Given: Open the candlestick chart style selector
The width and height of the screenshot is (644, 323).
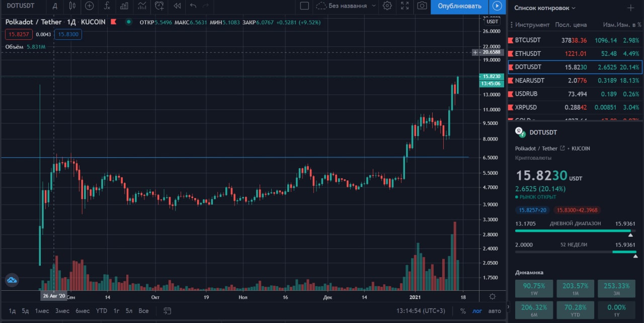Looking at the screenshot, I should (x=72, y=6).
